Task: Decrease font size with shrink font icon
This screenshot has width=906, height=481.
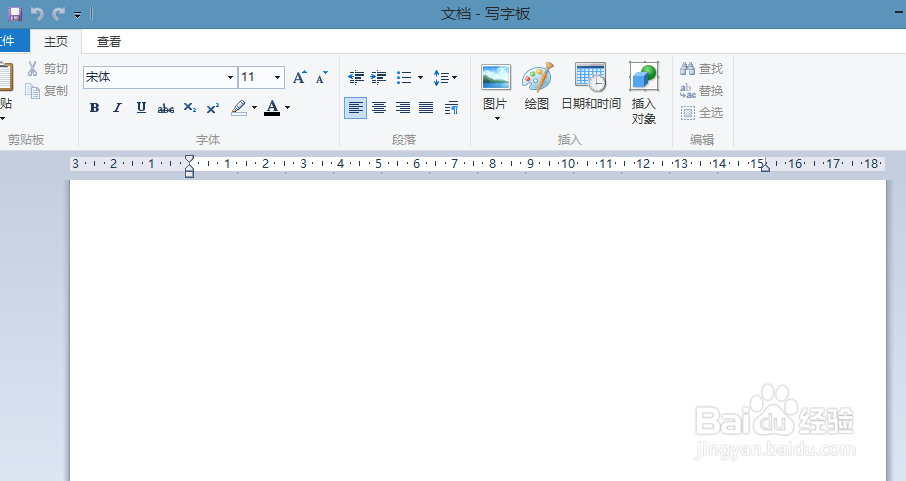Action: click(322, 77)
